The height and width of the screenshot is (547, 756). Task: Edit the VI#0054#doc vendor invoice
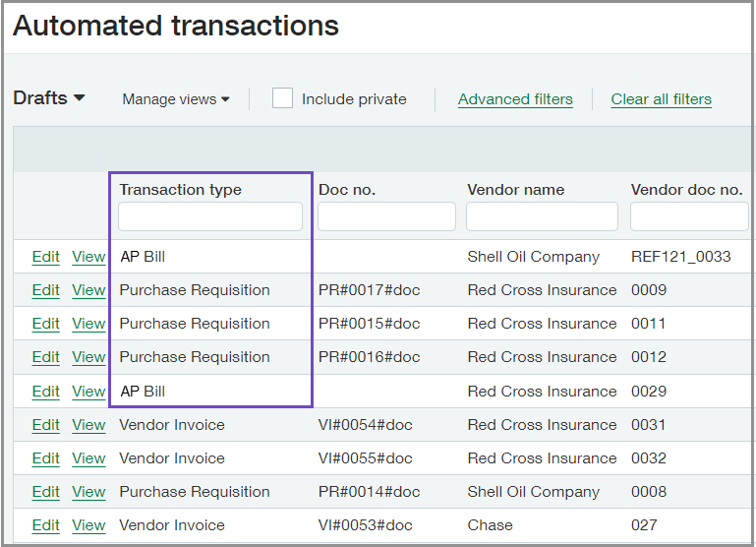pos(46,425)
